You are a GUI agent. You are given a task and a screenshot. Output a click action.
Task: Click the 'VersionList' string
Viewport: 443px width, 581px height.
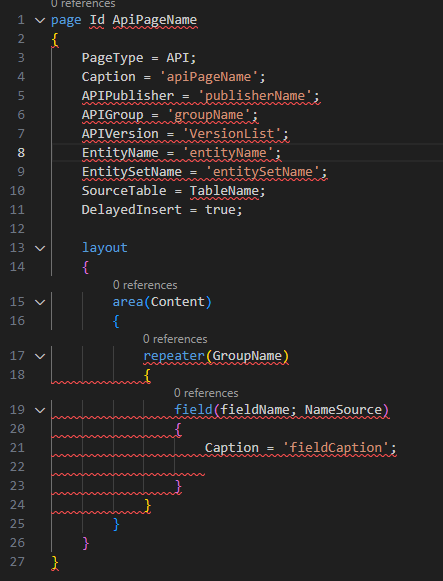tap(232, 134)
